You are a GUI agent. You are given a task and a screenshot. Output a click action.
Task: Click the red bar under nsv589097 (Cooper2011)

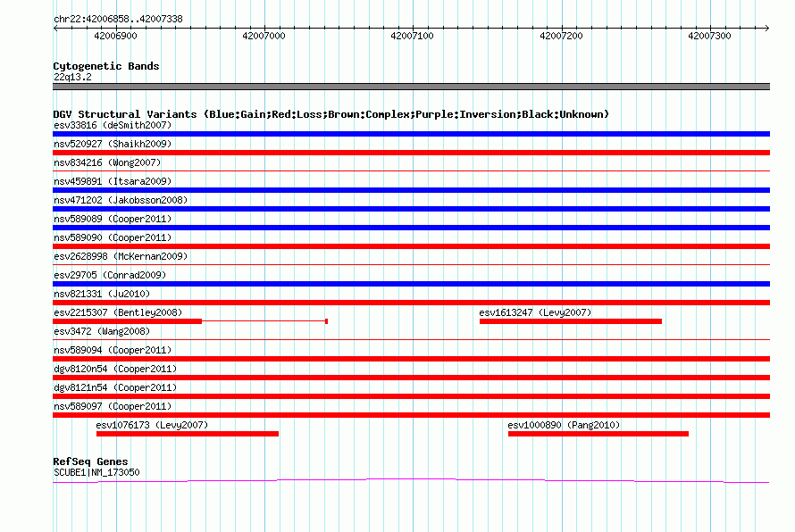(411, 415)
